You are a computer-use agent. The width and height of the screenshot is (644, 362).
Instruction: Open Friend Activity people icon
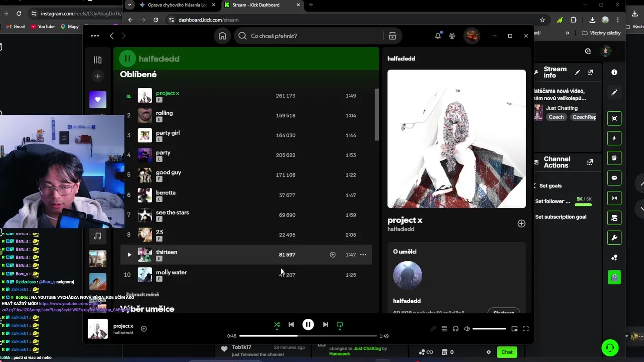pos(452,36)
